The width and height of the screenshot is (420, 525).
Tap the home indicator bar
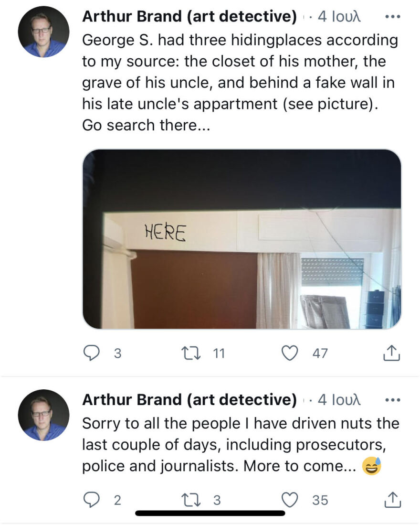coord(210,514)
